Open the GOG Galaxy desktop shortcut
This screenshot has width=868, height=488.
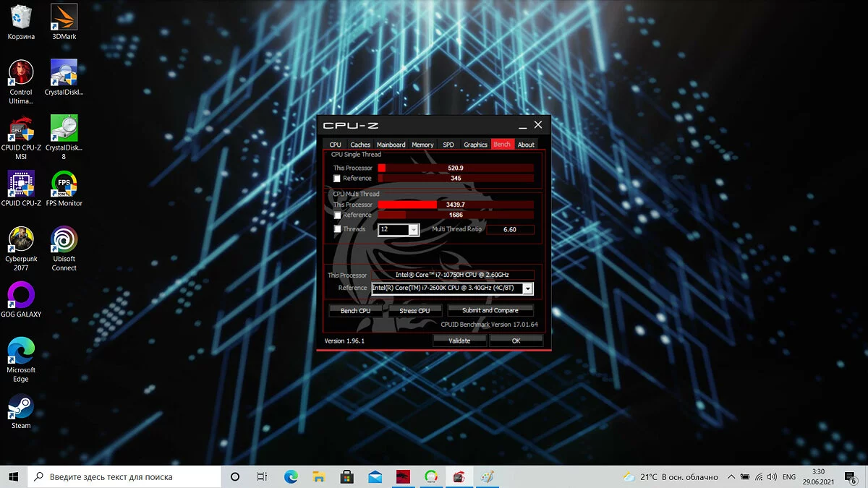[x=21, y=296]
